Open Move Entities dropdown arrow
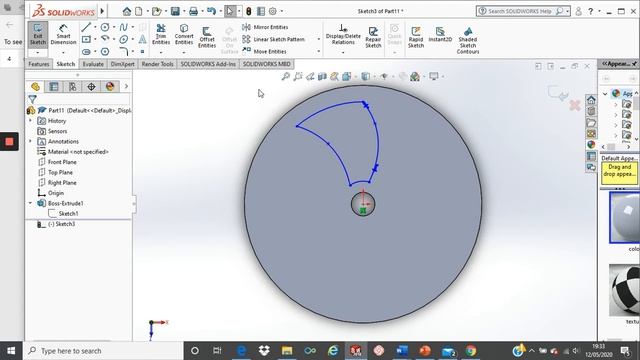The image size is (640, 360). coord(319,52)
